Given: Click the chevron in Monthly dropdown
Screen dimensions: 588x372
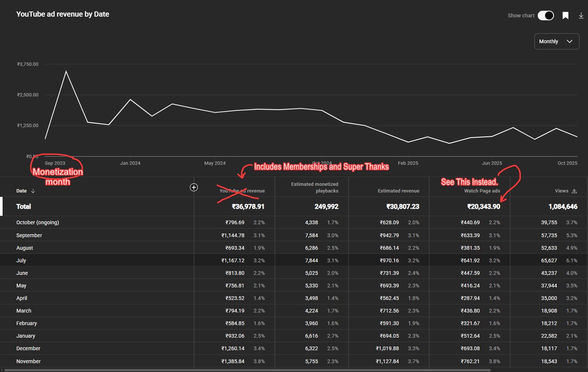Looking at the screenshot, I should (570, 41).
